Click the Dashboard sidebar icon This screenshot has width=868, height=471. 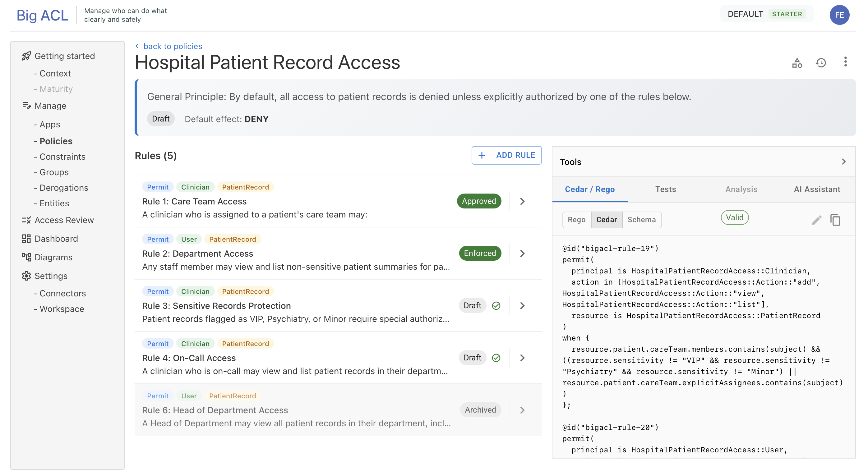[26, 239]
